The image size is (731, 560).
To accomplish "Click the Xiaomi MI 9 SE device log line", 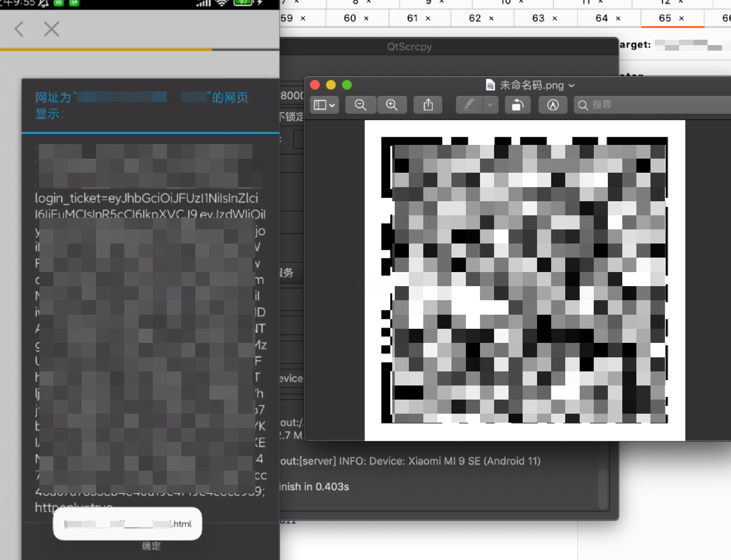I will tap(410, 461).
